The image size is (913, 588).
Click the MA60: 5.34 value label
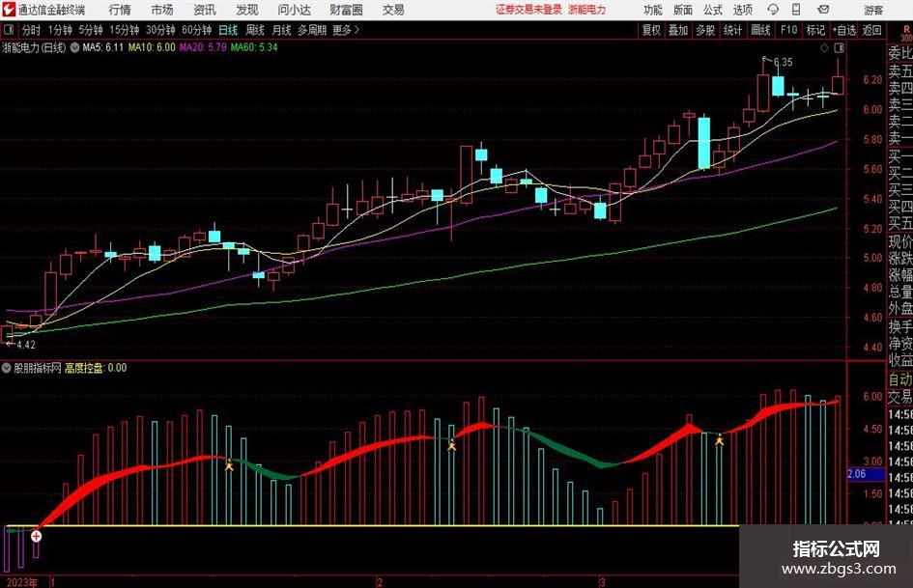(x=254, y=47)
